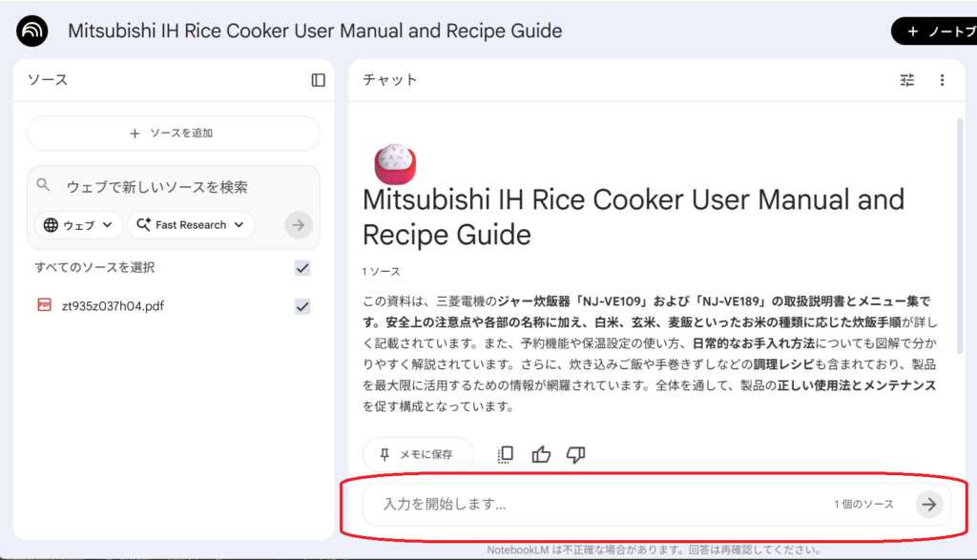The height and width of the screenshot is (560, 977).
Task: Collapse the sources panel with the sidebar icon
Action: (x=319, y=80)
